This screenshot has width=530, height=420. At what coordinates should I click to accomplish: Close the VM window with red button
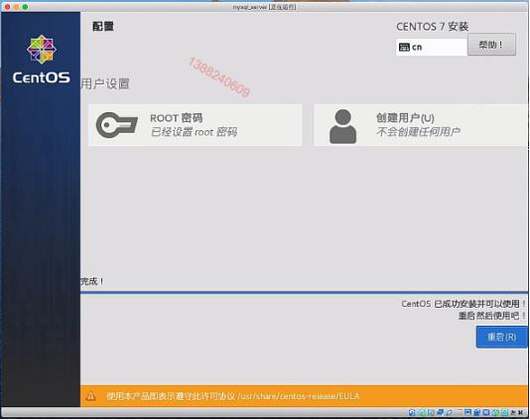(x=7, y=6)
